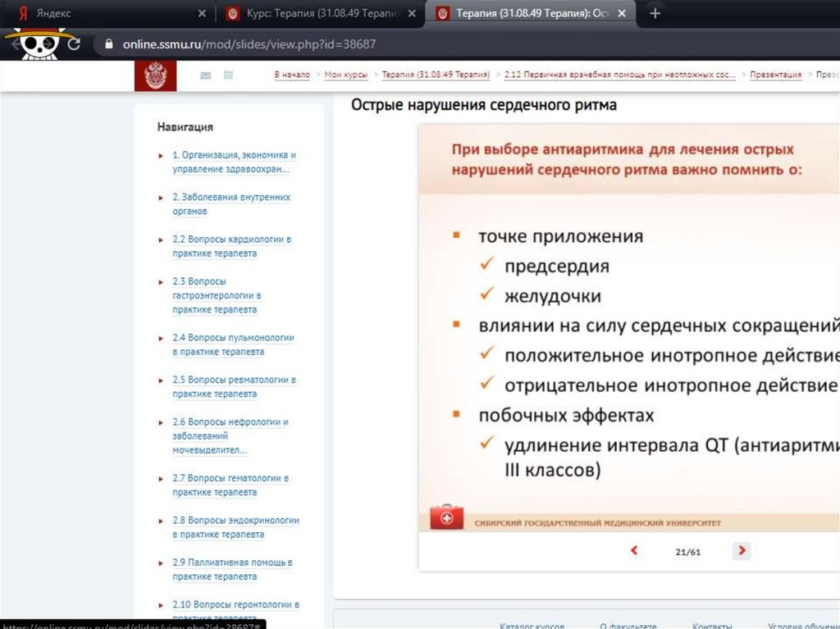
Task: Open '2.8 Вопросы эндокринологии' navigation link
Action: point(235,527)
